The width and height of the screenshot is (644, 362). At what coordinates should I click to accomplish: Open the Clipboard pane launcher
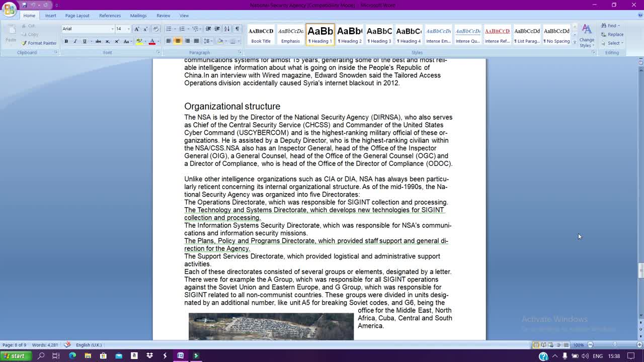55,52
